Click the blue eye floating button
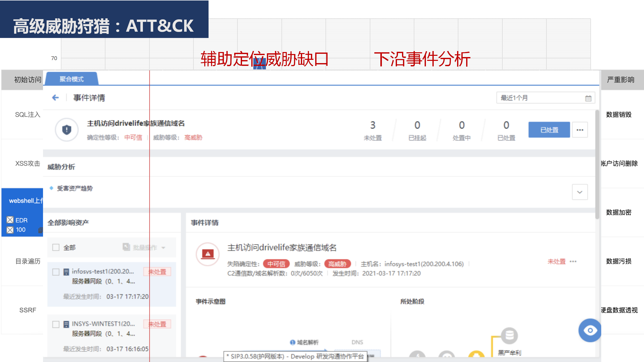 [590, 330]
